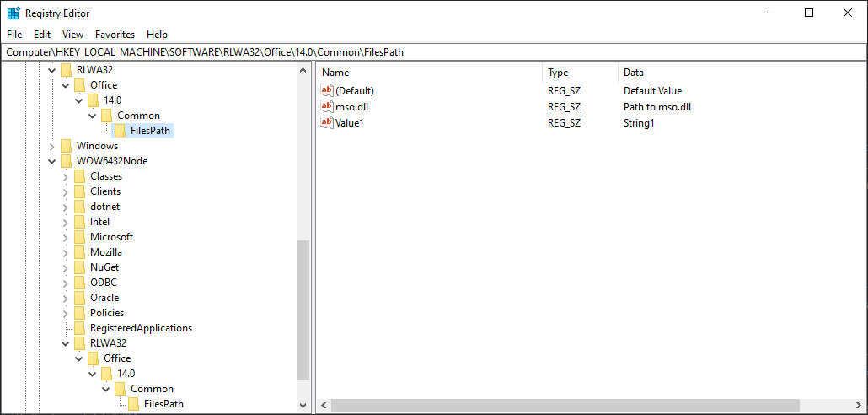Click the Oracle folder icon

(x=80, y=298)
